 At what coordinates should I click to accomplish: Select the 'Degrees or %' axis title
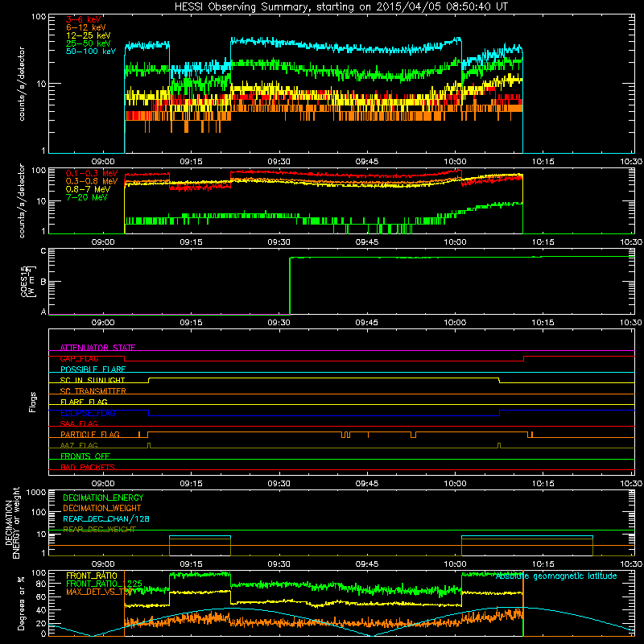21,603
